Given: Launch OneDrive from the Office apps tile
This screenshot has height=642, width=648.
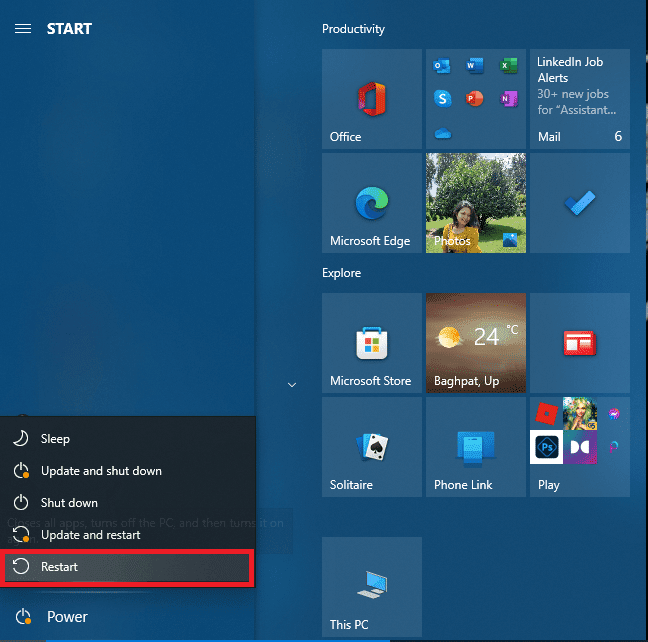Looking at the screenshot, I should click(x=443, y=133).
